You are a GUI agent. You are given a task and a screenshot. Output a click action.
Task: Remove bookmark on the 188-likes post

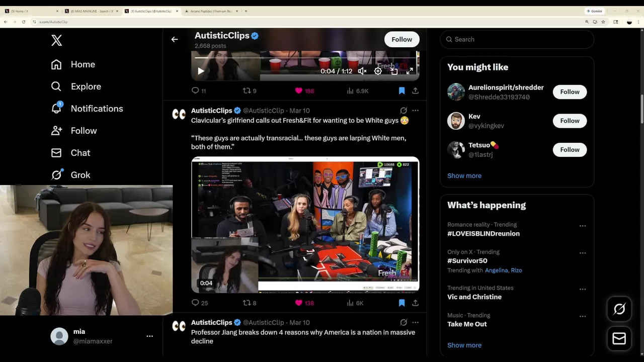pos(401,91)
